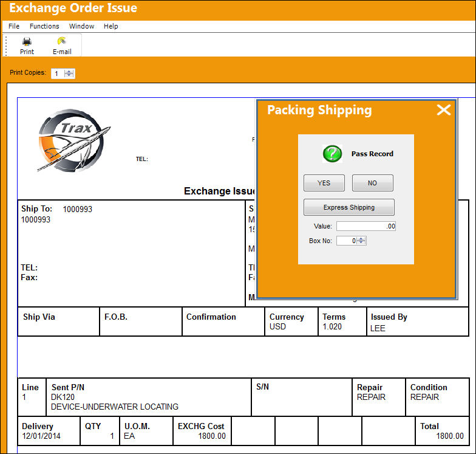
Task: Click the U.O.M. value EA
Action: click(129, 436)
